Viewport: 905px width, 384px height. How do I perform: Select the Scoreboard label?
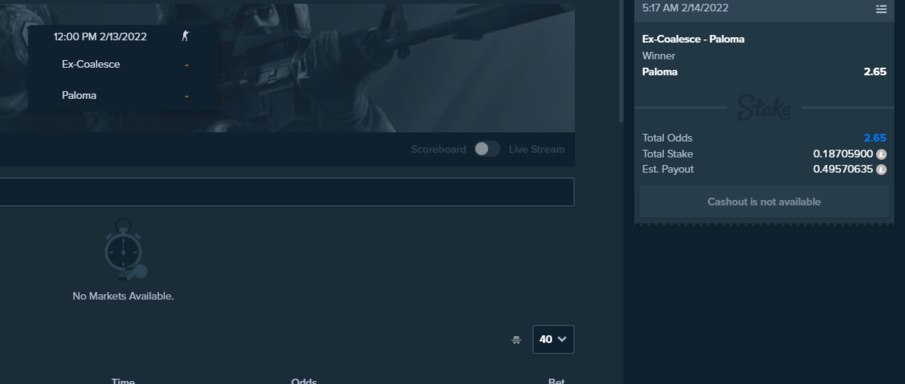(438, 150)
